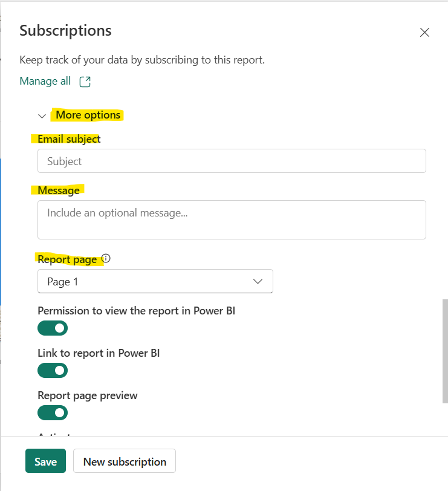This screenshot has width=448, height=491.
Task: Turn off Link to report in Power BI
Action: 53,370
